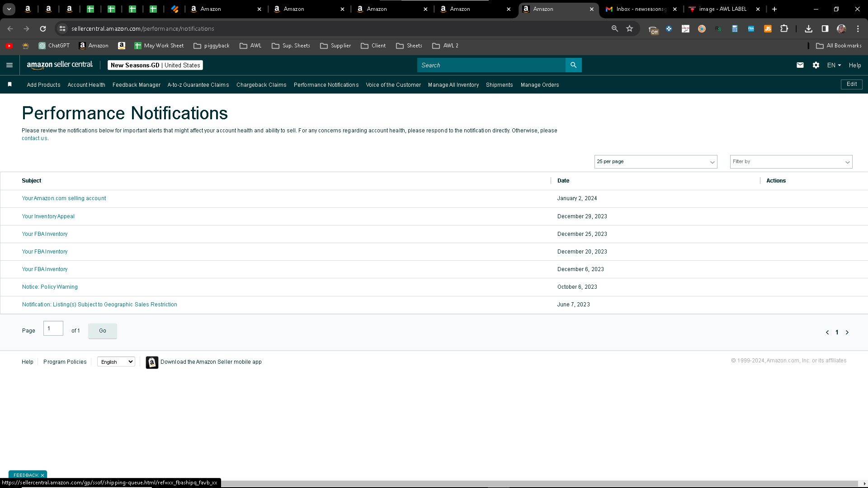
Task: Expand the 25 per page dropdown
Action: 656,162
